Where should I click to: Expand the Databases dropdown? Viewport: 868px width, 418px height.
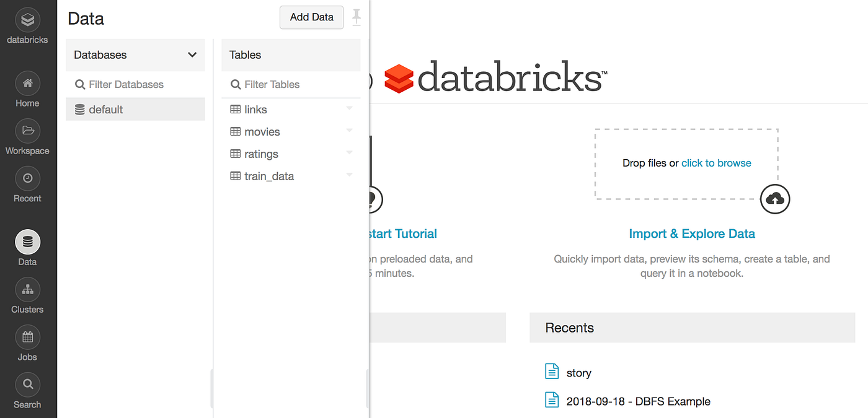tap(192, 54)
